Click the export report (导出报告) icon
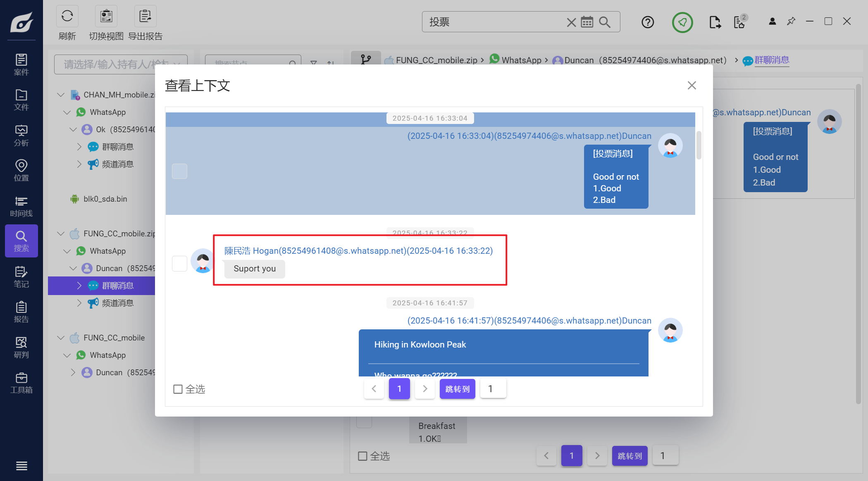 (145, 17)
